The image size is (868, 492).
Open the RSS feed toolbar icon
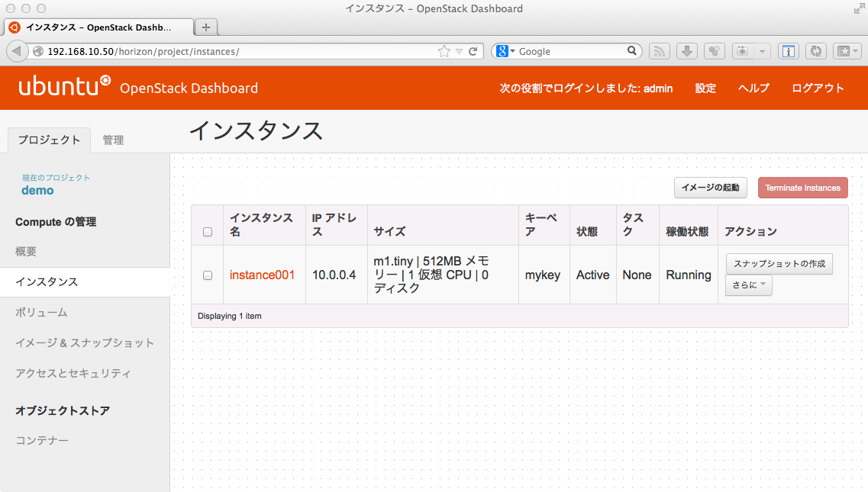coord(660,51)
